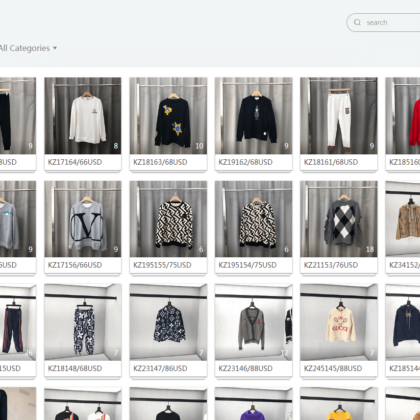Click the KZ18148/68USD title
The image size is (420, 420).
75,369
